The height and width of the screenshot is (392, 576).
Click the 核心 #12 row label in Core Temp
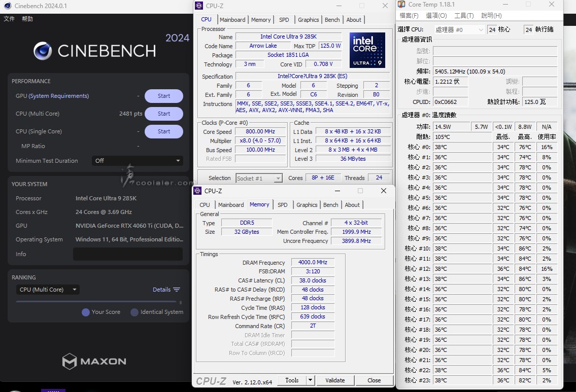point(417,269)
